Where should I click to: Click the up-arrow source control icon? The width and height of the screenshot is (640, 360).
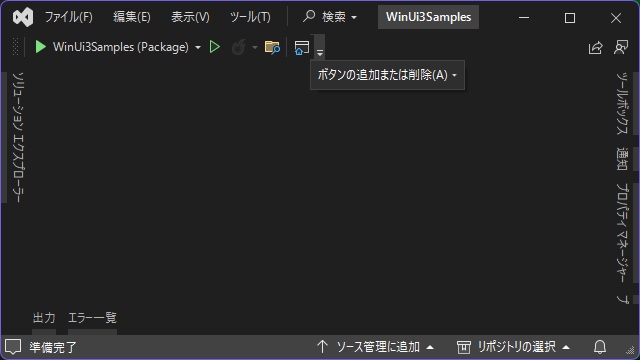[x=322, y=347]
